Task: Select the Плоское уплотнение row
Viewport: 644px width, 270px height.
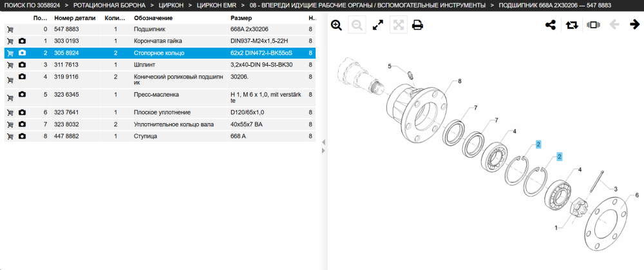Action: 160,112
